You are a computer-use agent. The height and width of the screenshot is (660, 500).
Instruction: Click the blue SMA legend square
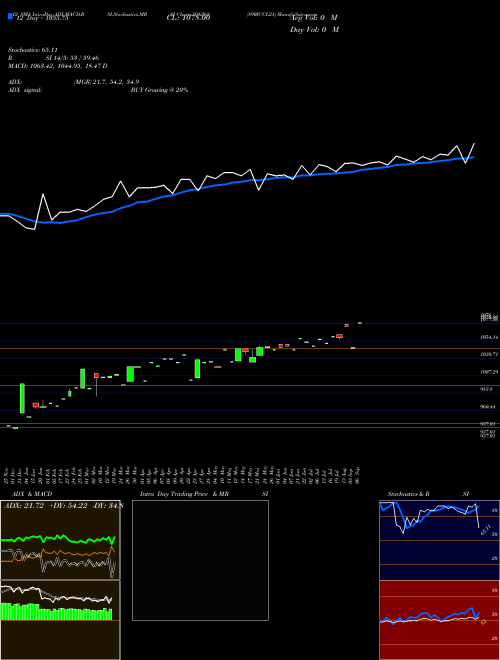pos(10,16)
